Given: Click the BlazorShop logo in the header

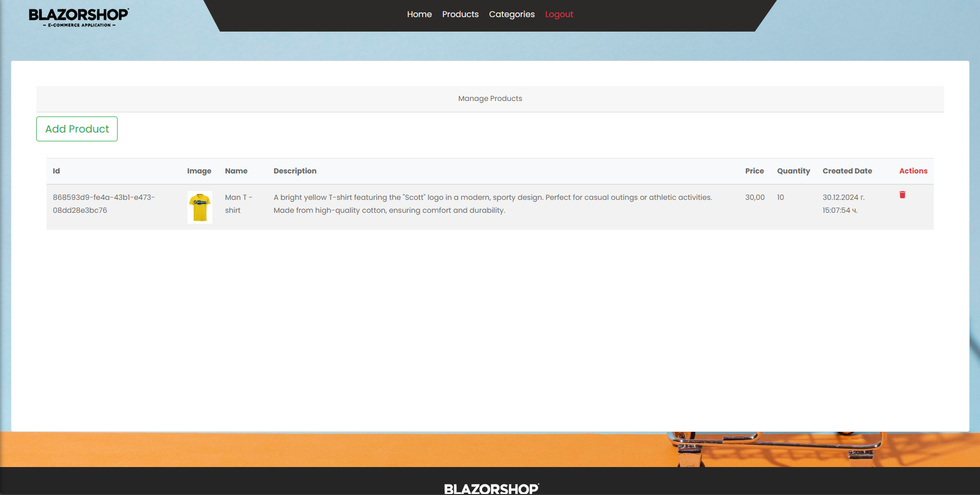Looking at the screenshot, I should [79, 17].
